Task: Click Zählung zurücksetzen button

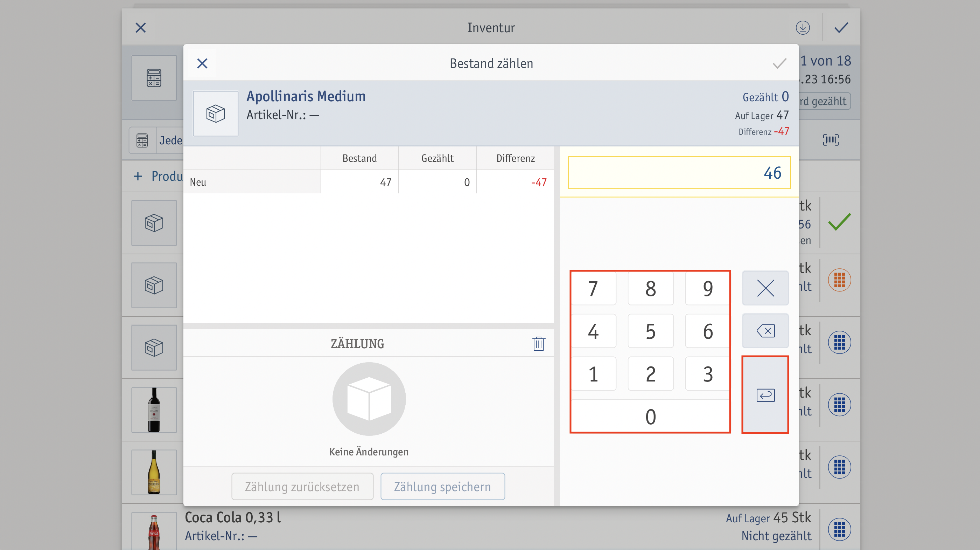Action: [302, 486]
